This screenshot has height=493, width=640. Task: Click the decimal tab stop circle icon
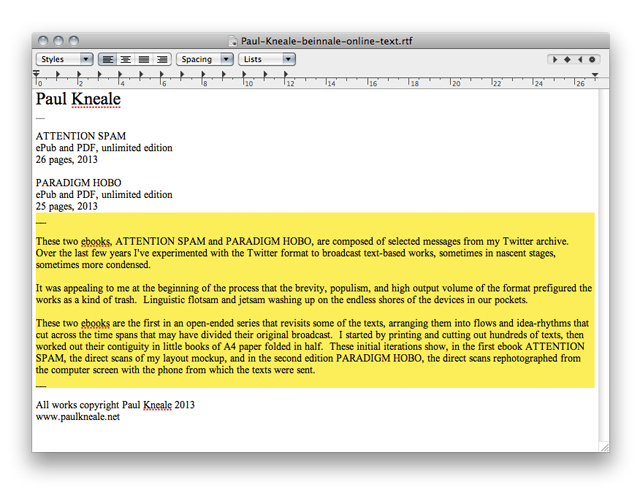[x=592, y=60]
